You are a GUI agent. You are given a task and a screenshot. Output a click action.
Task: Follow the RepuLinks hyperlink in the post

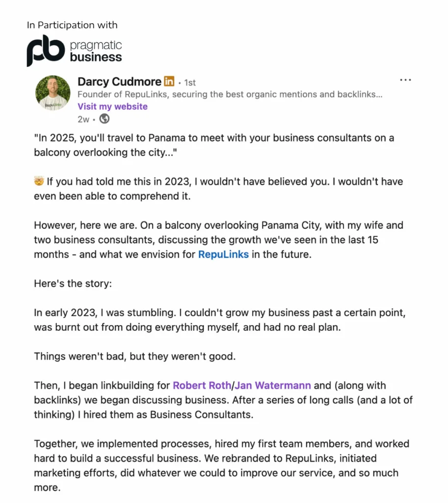coord(223,254)
